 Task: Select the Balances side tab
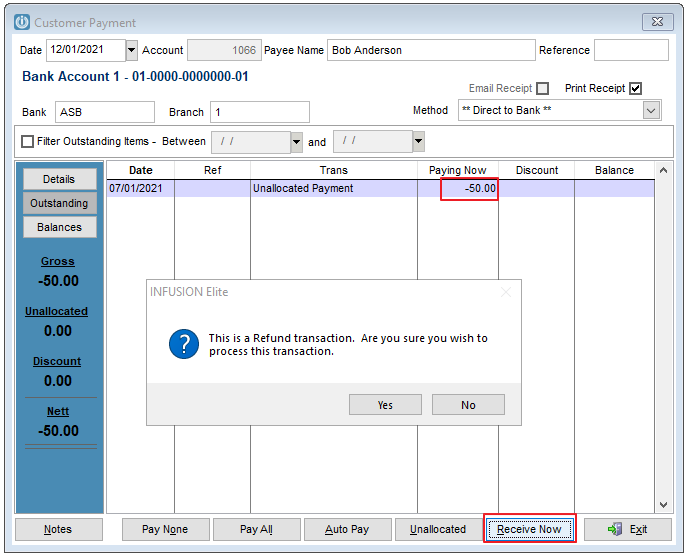[59, 227]
